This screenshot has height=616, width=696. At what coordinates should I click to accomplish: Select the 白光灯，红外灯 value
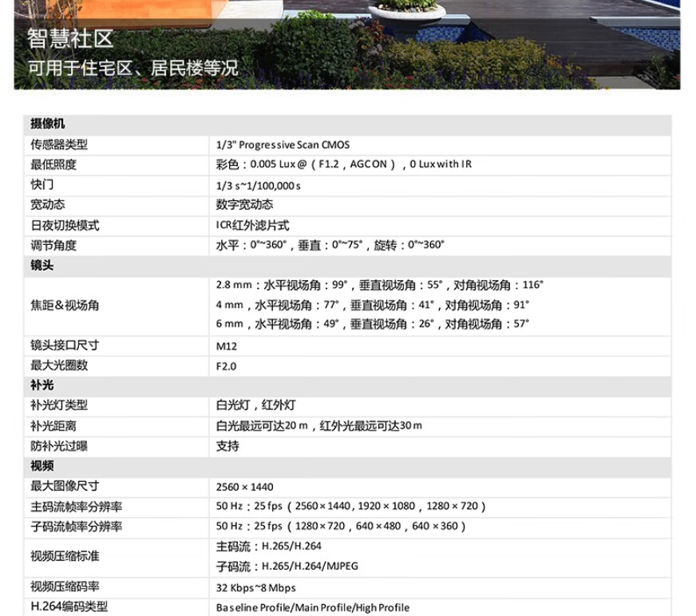(x=255, y=405)
